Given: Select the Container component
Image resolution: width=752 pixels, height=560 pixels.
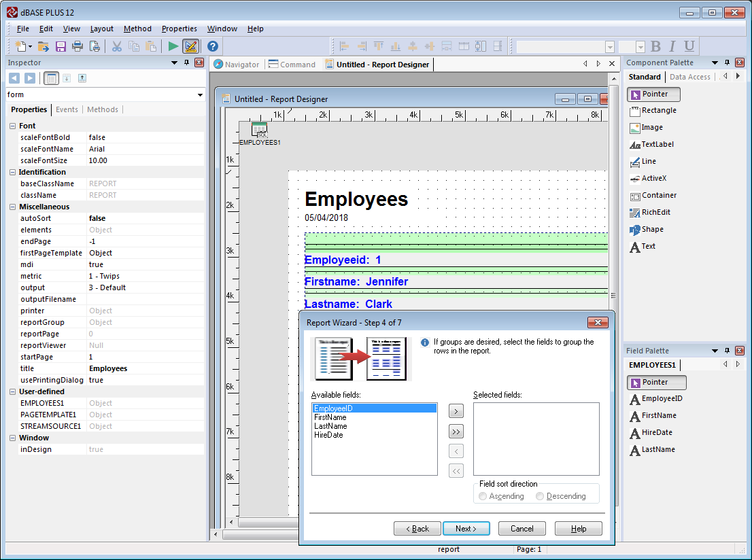Looking at the screenshot, I should [x=653, y=196].
